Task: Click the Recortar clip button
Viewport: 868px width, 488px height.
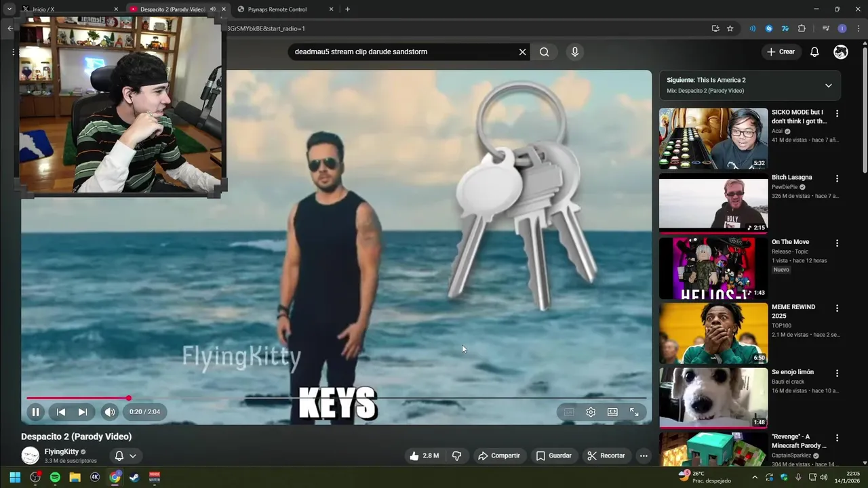Action: (606, 455)
